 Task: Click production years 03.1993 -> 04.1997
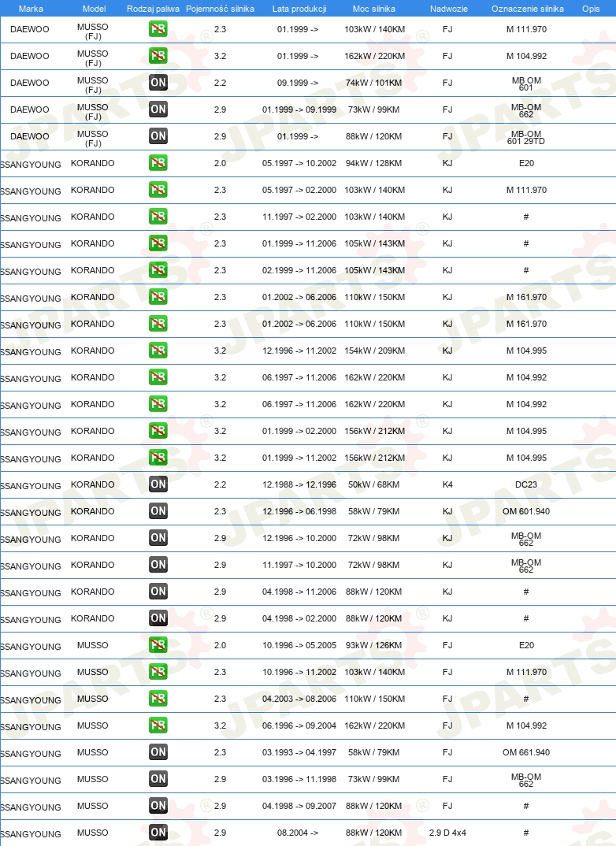(299, 753)
